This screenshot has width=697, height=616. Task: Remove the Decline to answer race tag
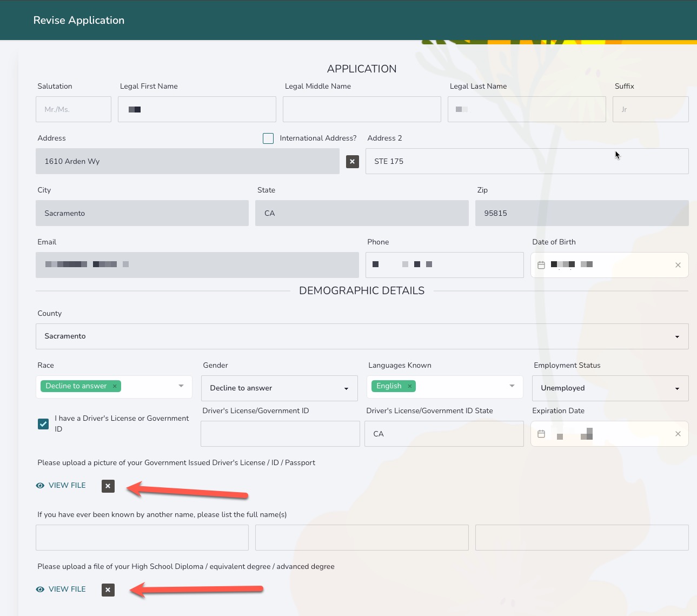(115, 386)
